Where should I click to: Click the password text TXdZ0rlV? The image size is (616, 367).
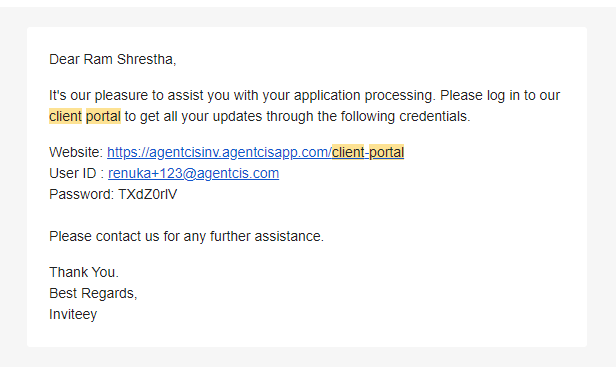148,194
